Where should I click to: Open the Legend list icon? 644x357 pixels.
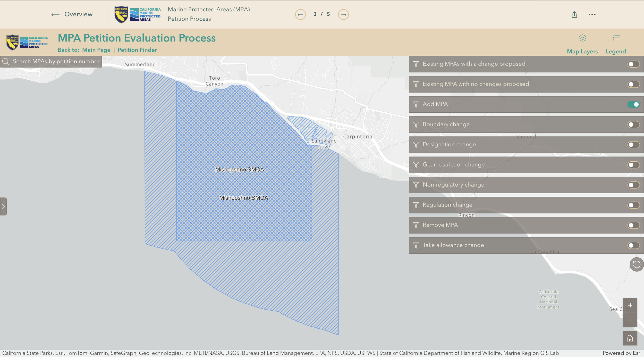click(616, 38)
